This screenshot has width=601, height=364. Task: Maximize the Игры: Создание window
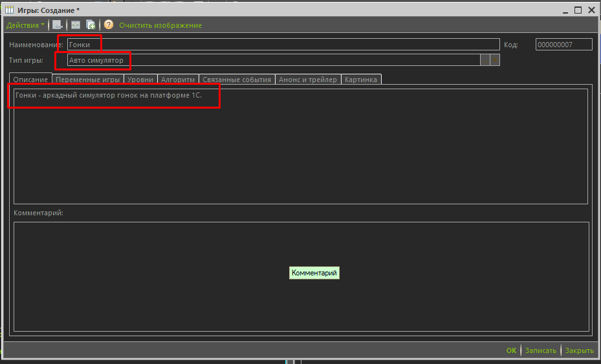578,10
